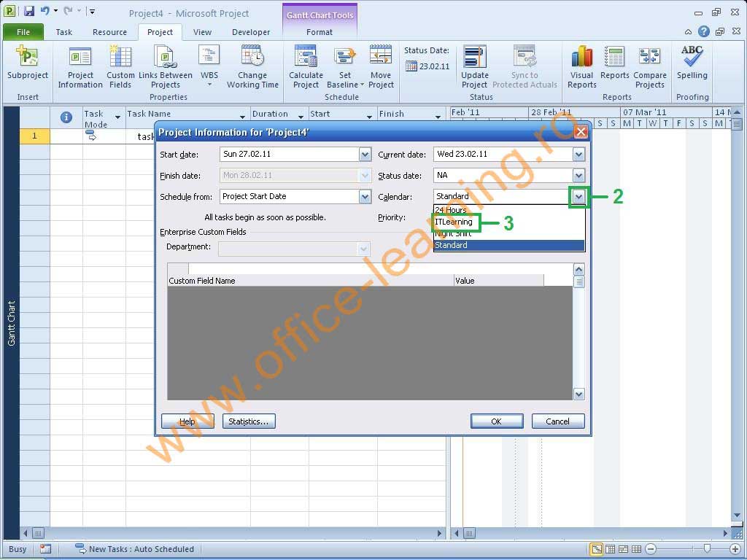The height and width of the screenshot is (560, 747).
Task: Open the Duration column filter arrow
Action: tap(301, 117)
